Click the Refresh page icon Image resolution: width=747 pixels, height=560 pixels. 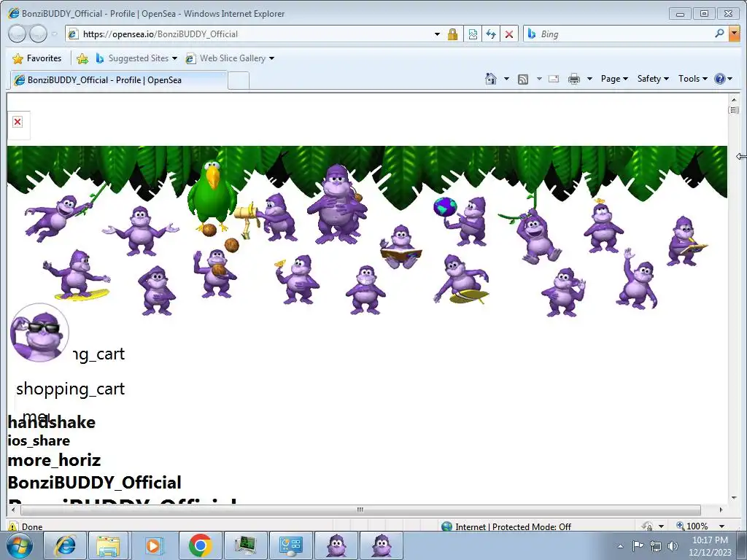[x=491, y=34]
